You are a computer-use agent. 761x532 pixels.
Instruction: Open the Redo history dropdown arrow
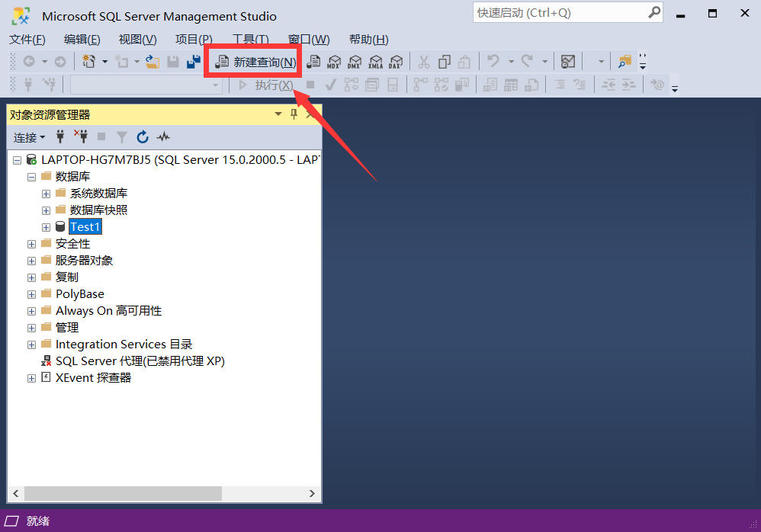(x=544, y=62)
